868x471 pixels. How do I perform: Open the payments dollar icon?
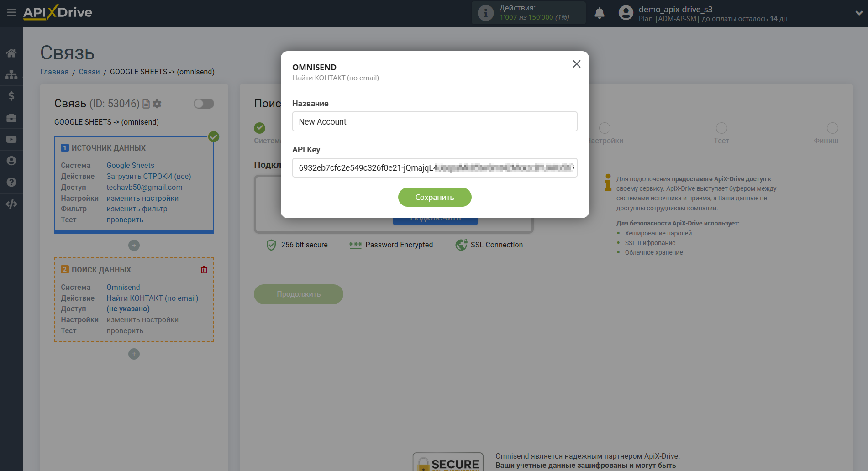click(11, 96)
